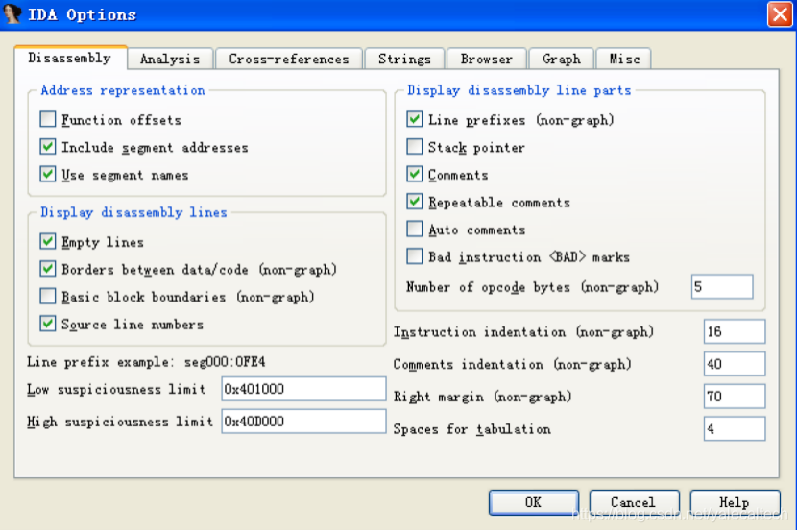Confirm settings with the OK button
Screen dimensions: 797x532
pyautogui.click(x=533, y=502)
